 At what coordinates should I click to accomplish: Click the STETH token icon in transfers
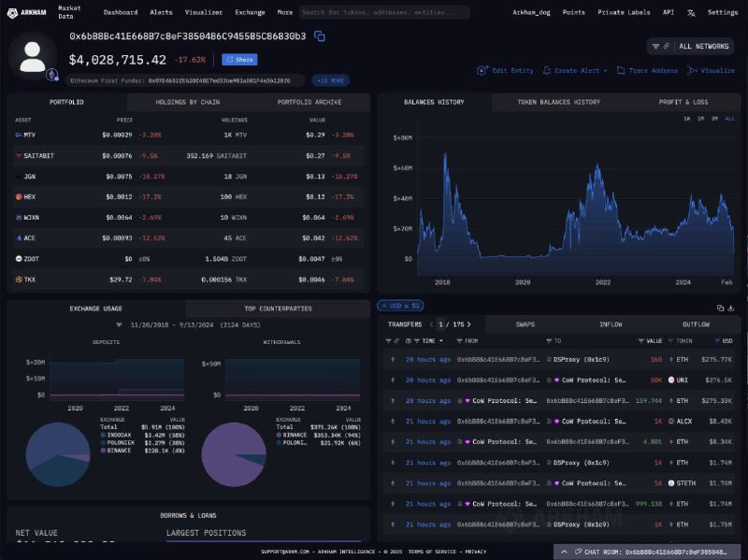671,483
